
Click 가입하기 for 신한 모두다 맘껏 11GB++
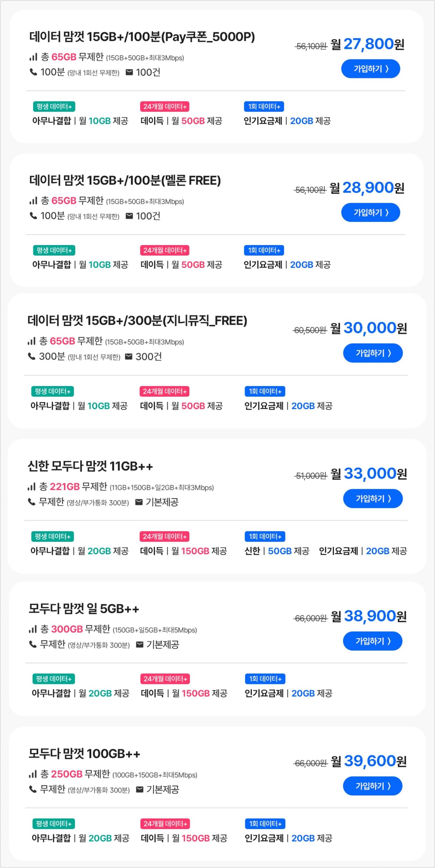[x=373, y=499]
